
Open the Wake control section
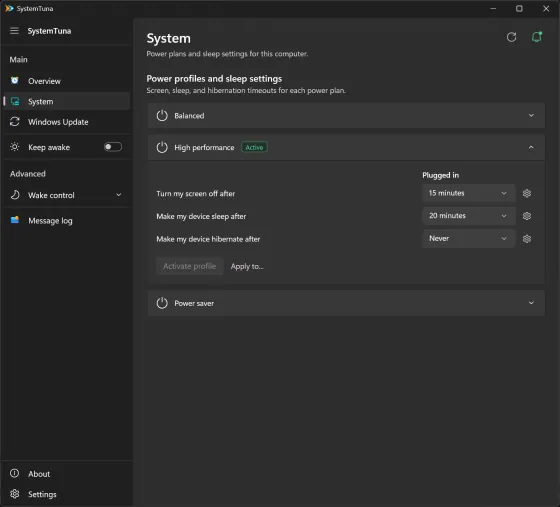click(x=67, y=195)
